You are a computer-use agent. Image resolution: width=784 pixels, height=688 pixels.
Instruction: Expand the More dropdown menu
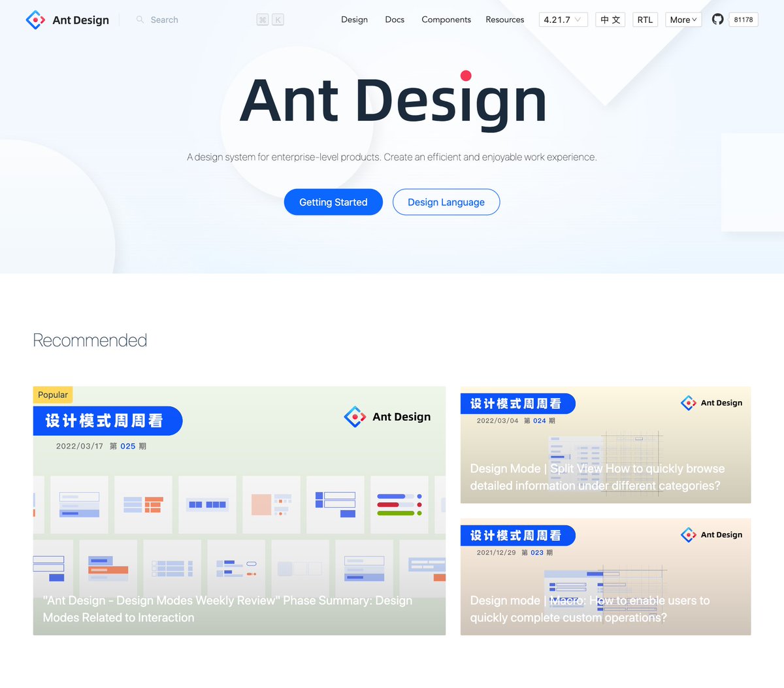(x=683, y=20)
